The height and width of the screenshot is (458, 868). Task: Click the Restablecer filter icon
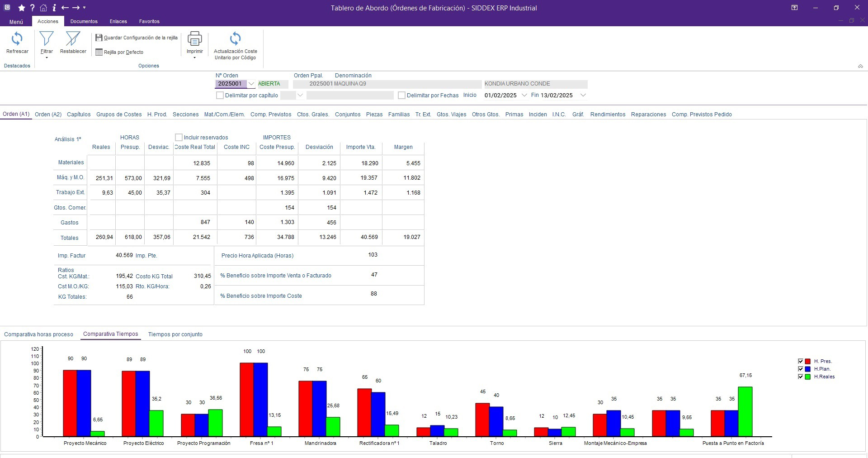tap(73, 39)
